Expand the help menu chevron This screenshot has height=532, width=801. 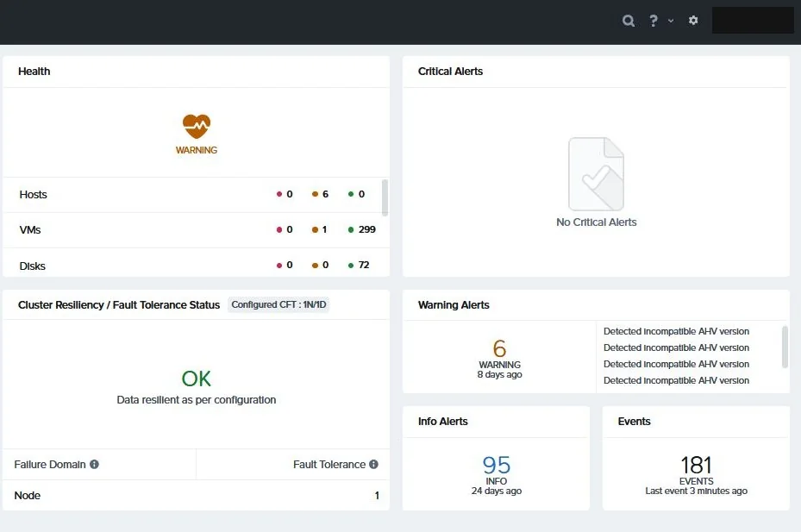pos(671,21)
